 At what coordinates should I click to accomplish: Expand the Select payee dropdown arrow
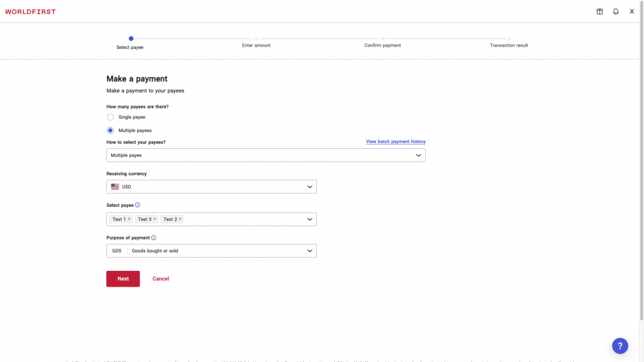coord(309,219)
